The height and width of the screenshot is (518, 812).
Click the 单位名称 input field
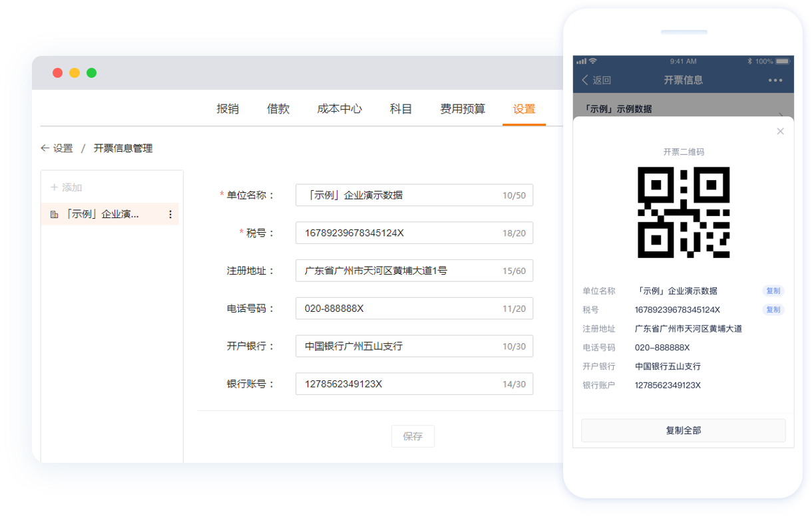399,195
